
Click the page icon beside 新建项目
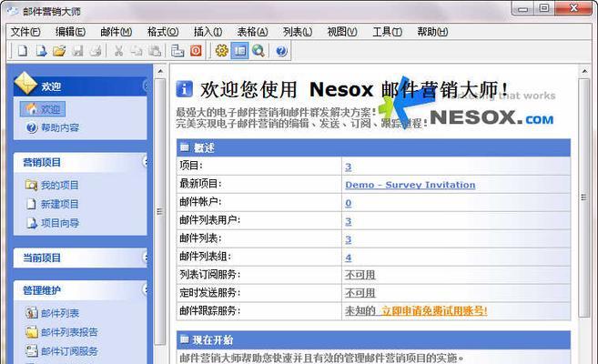31,204
